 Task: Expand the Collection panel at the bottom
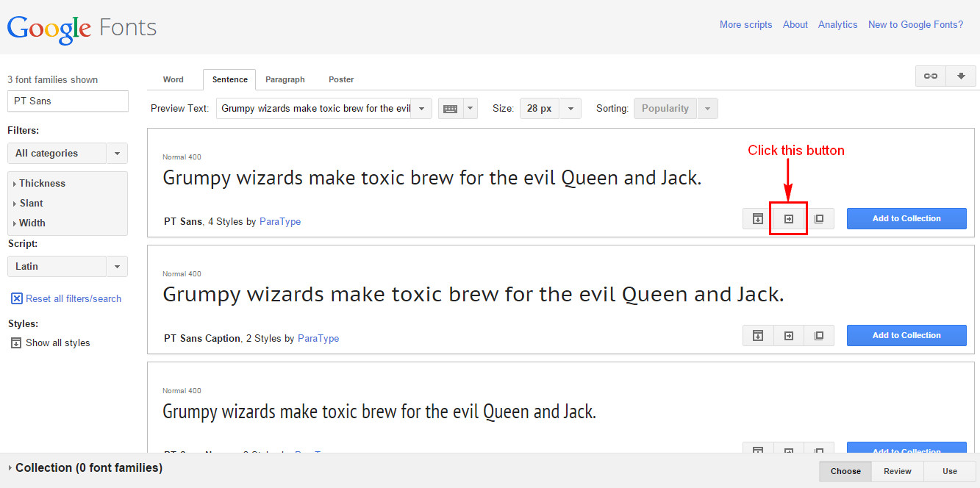pos(85,467)
